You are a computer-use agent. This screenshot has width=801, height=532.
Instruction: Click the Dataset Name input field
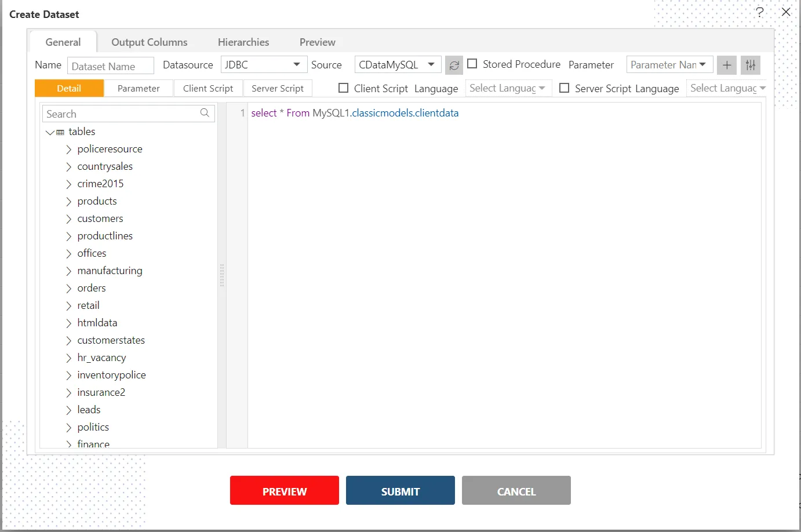[111, 65]
